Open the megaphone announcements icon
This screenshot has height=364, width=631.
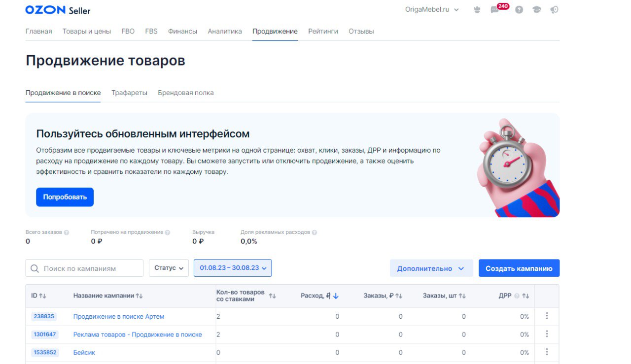(555, 9)
